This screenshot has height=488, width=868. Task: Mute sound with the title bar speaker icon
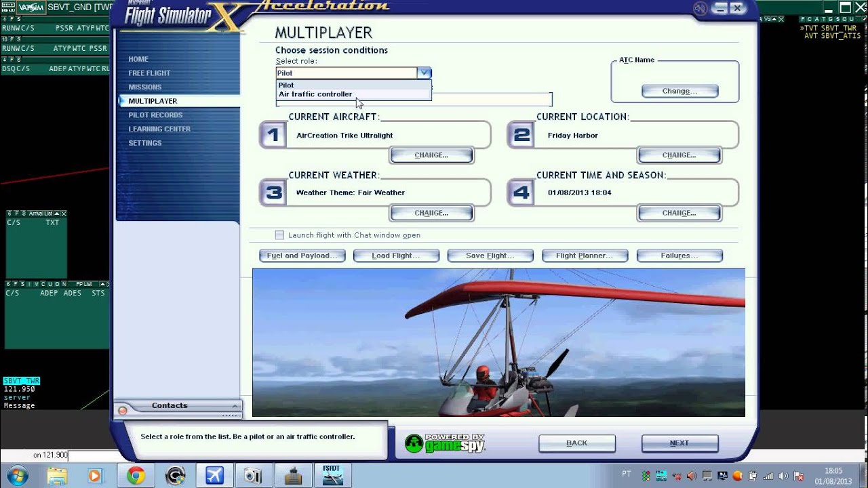coord(701,8)
